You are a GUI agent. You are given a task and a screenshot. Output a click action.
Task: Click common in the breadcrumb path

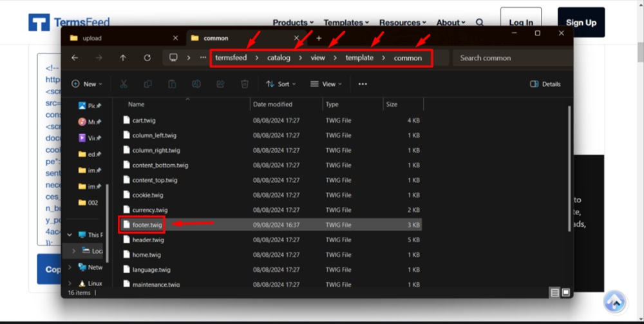(408, 58)
